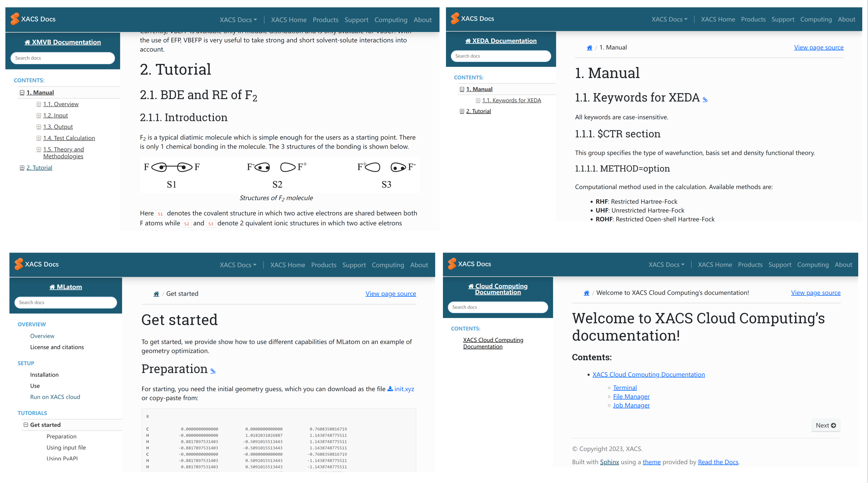Open Products menu in the XMVB pane
Viewport: 868px width, 483px height.
(325, 20)
